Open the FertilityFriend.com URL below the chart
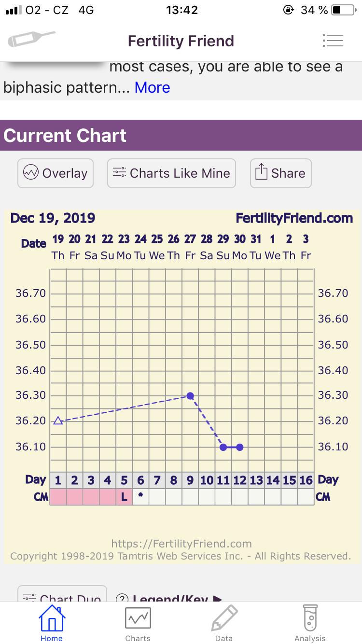Image resolution: width=362 pixels, height=644 pixels. (181, 544)
